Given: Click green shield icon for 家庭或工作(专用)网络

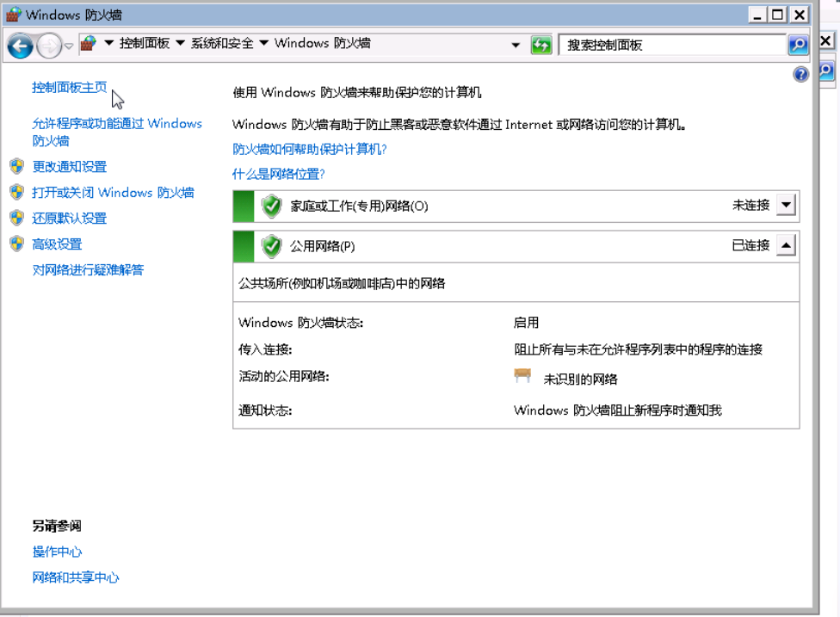Looking at the screenshot, I should click(272, 207).
